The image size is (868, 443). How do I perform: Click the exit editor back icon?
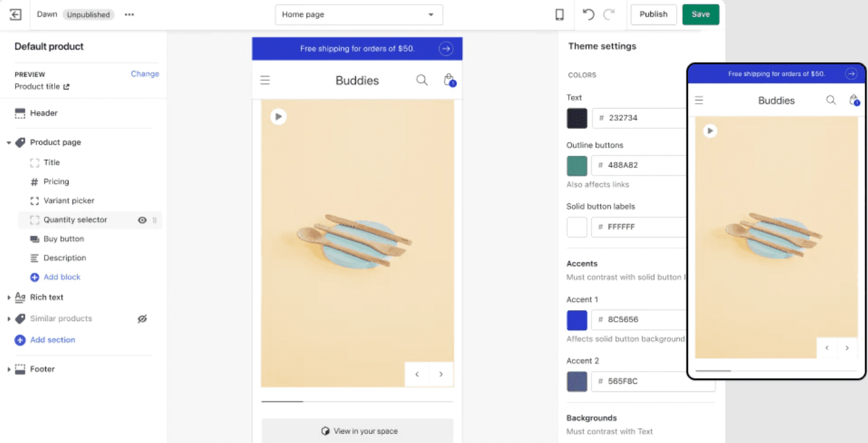(16, 15)
